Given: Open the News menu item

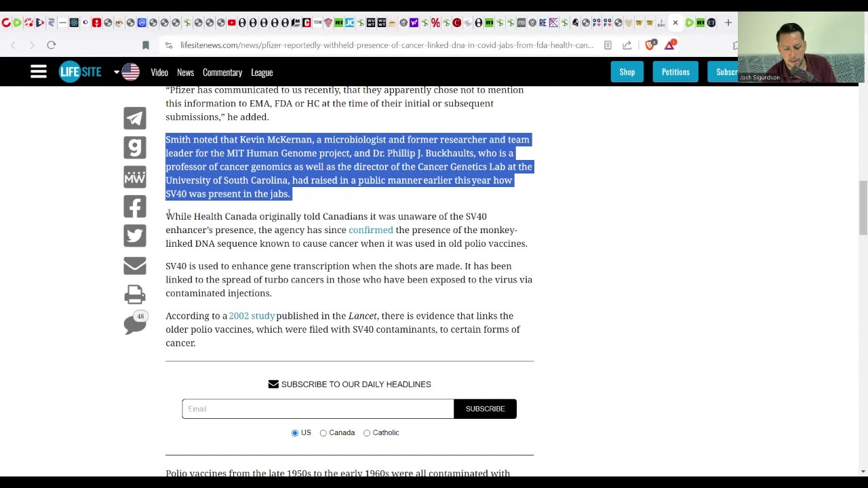Looking at the screenshot, I should 185,73.
